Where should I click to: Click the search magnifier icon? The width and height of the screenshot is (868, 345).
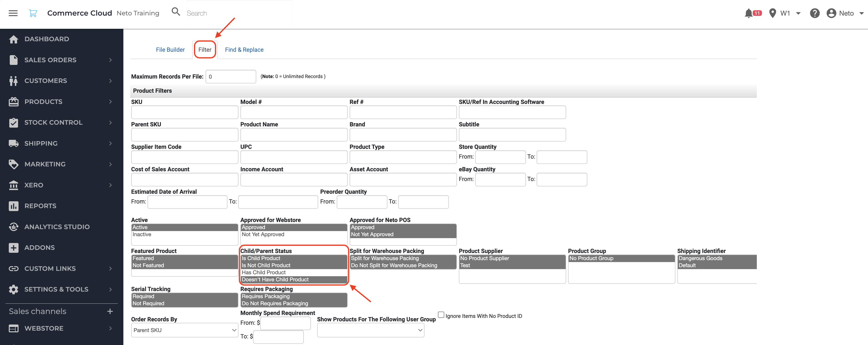[176, 12]
